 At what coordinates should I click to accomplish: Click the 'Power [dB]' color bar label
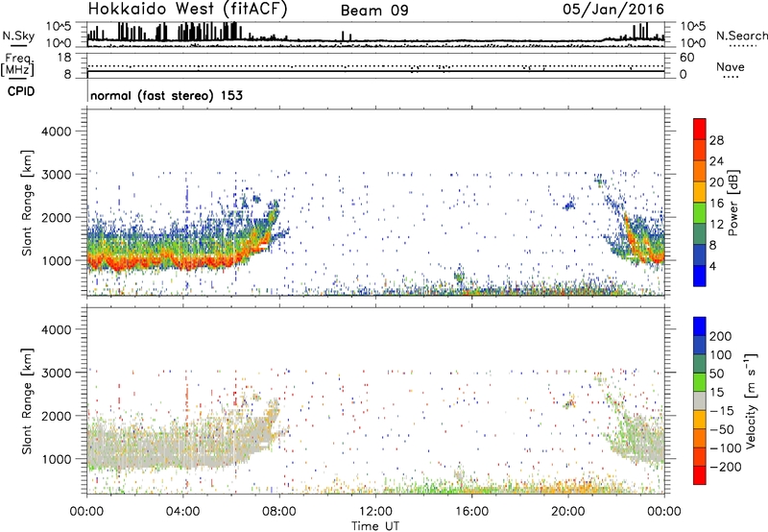(x=732, y=203)
